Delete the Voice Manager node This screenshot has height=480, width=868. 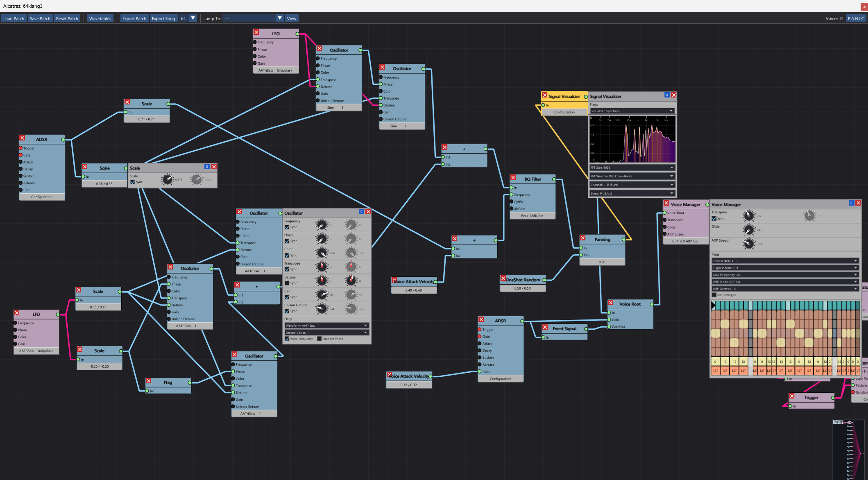(666, 203)
